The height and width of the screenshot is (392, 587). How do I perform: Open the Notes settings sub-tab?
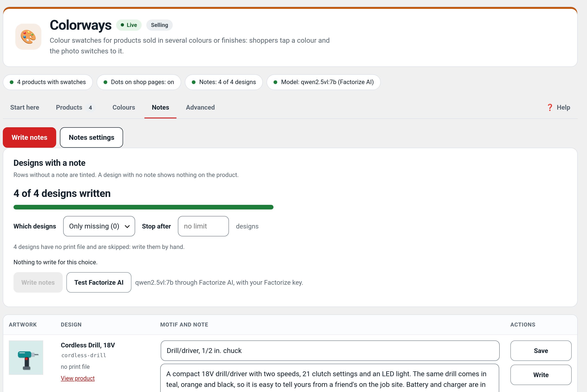point(91,137)
